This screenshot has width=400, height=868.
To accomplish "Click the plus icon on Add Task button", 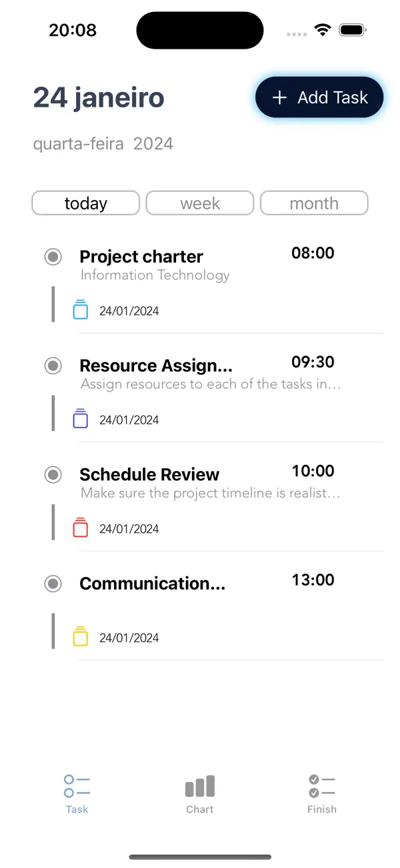I will 279,97.
